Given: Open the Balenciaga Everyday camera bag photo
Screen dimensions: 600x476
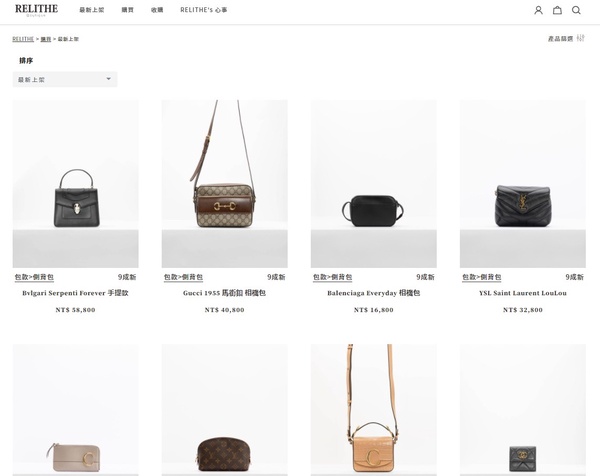Looking at the screenshot, I should coord(374,184).
